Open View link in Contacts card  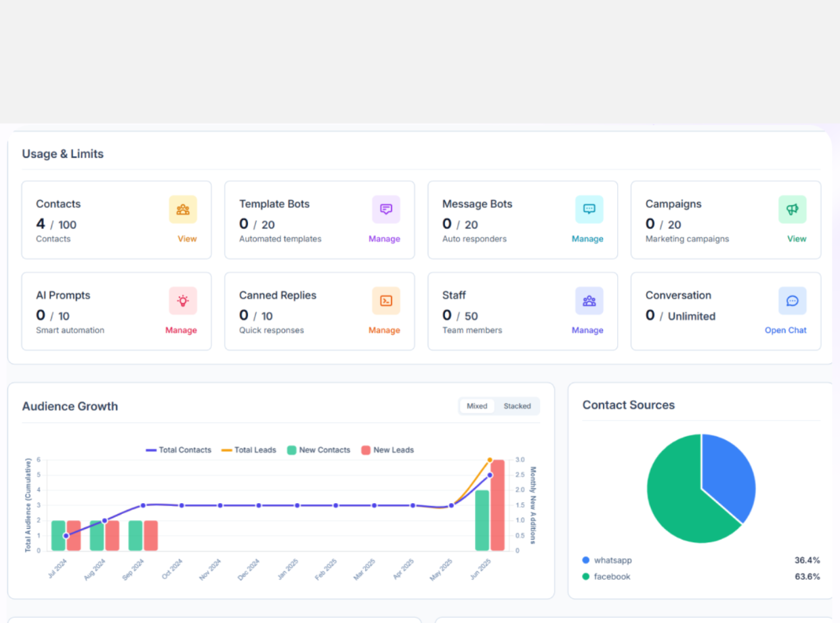point(187,239)
